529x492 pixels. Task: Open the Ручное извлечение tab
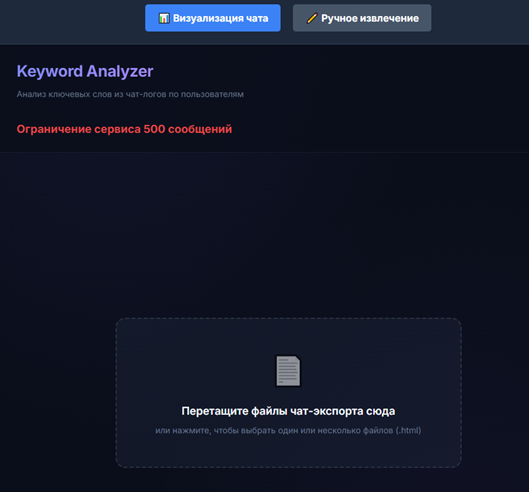(362, 18)
